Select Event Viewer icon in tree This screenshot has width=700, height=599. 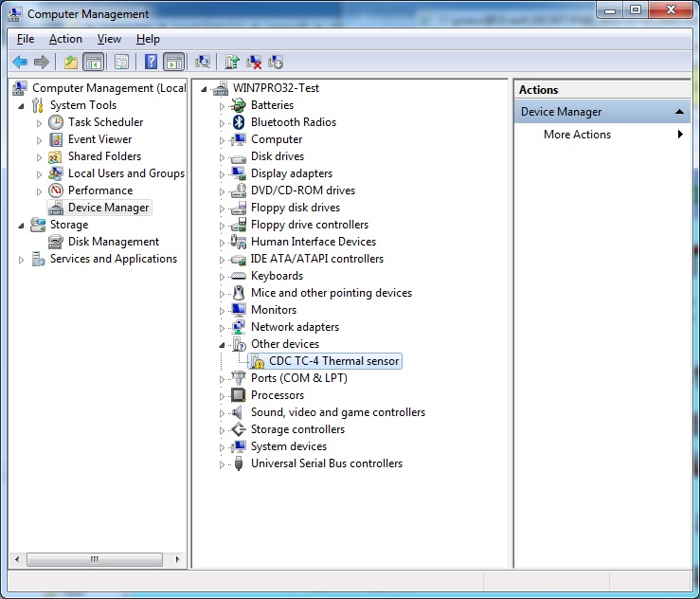click(55, 139)
